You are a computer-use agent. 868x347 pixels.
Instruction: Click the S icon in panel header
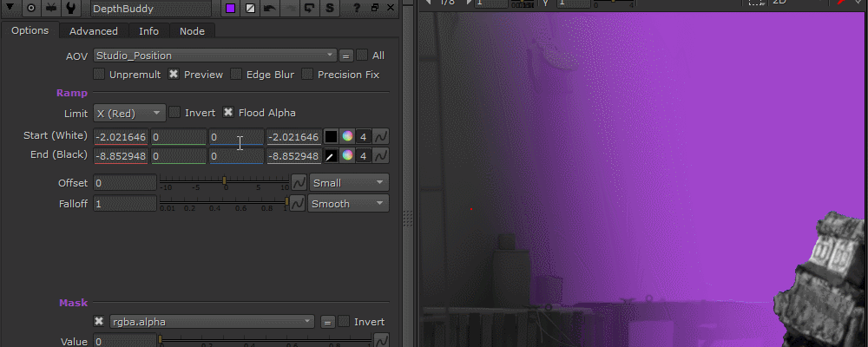click(329, 8)
